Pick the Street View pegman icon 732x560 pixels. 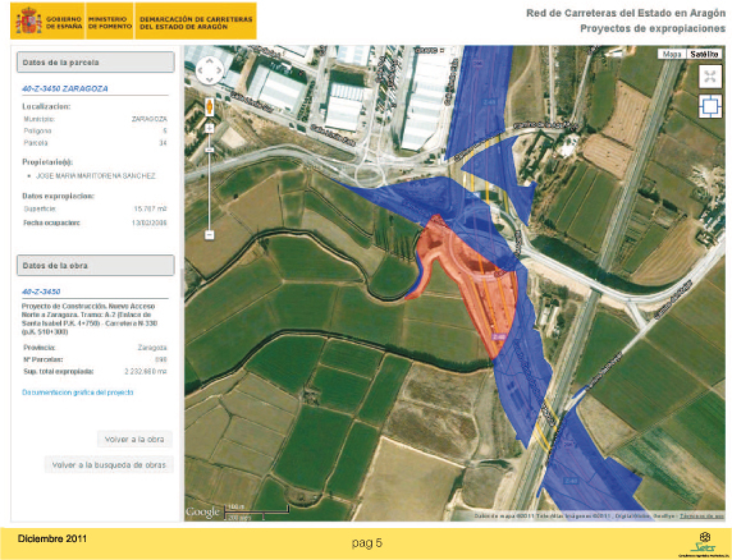pos(209,107)
